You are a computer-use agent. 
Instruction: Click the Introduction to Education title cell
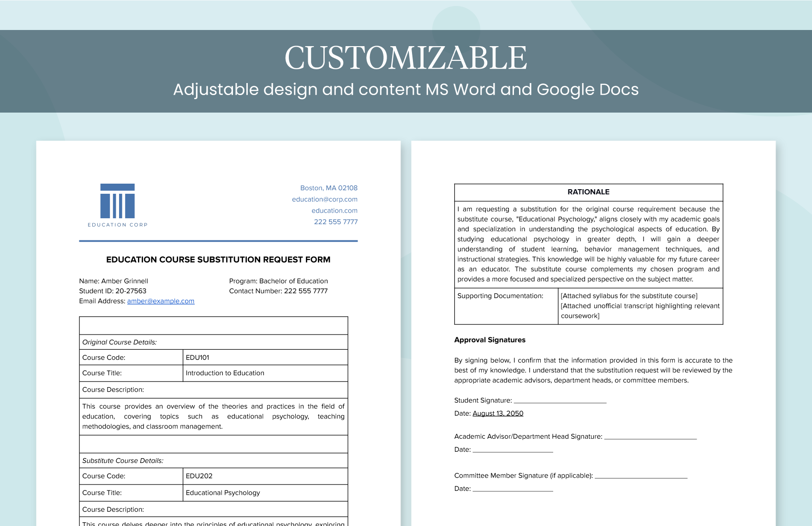coord(225,373)
